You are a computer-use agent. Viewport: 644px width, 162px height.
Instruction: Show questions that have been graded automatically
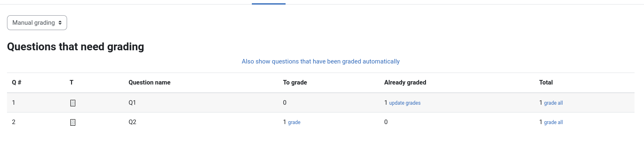321,61
